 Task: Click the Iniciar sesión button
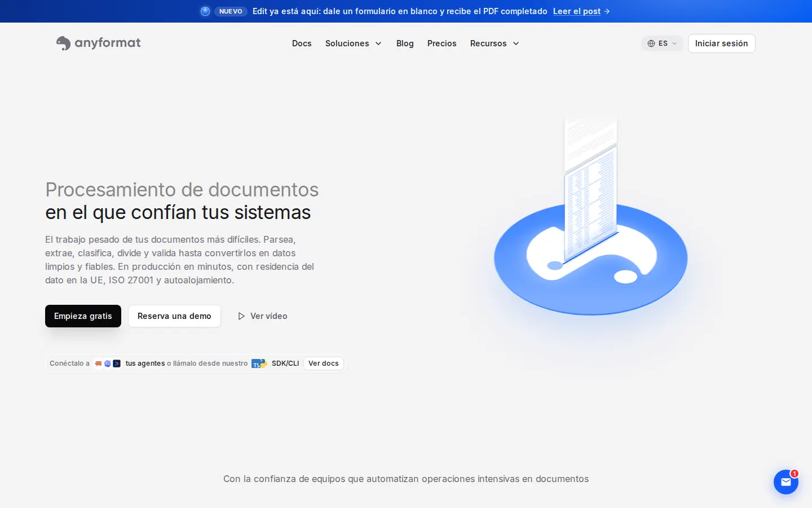(x=721, y=43)
